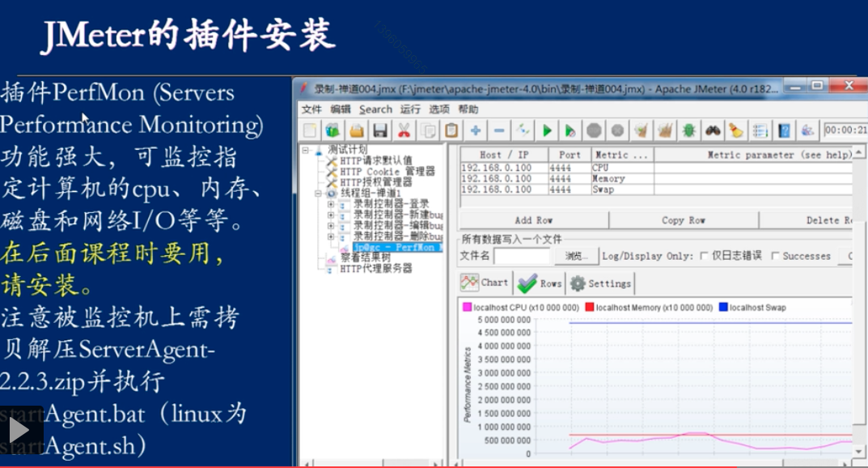This screenshot has width=868, height=468.
Task: Open the 选项 menu
Action: 439,109
